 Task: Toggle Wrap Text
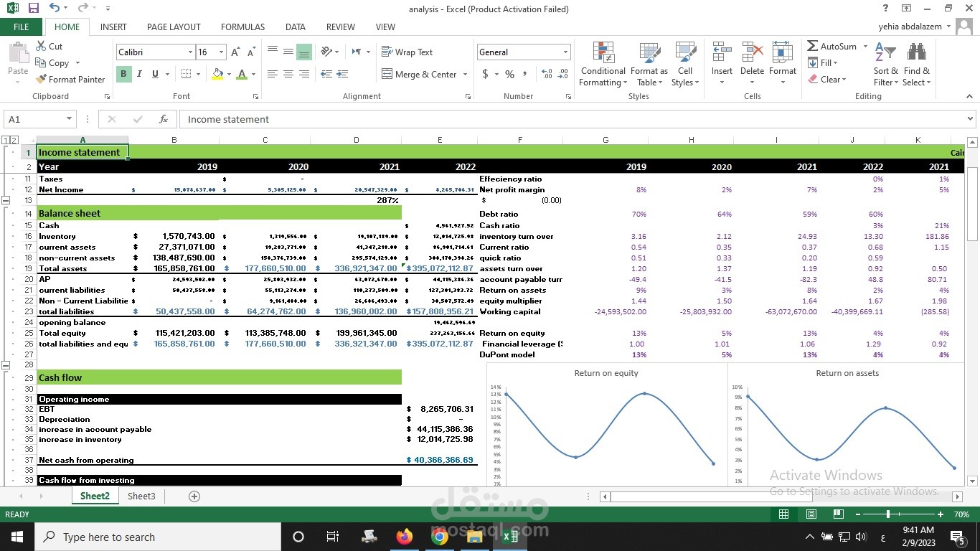[407, 52]
